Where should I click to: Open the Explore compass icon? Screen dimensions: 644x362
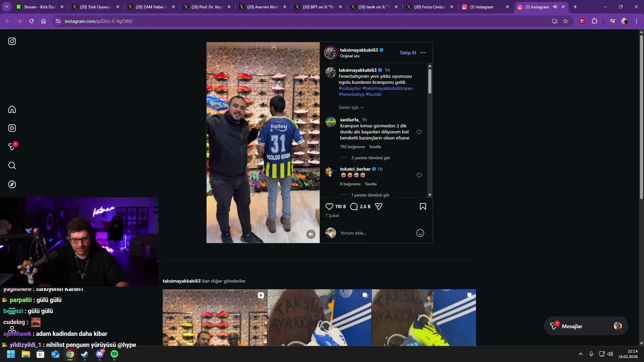12,185
